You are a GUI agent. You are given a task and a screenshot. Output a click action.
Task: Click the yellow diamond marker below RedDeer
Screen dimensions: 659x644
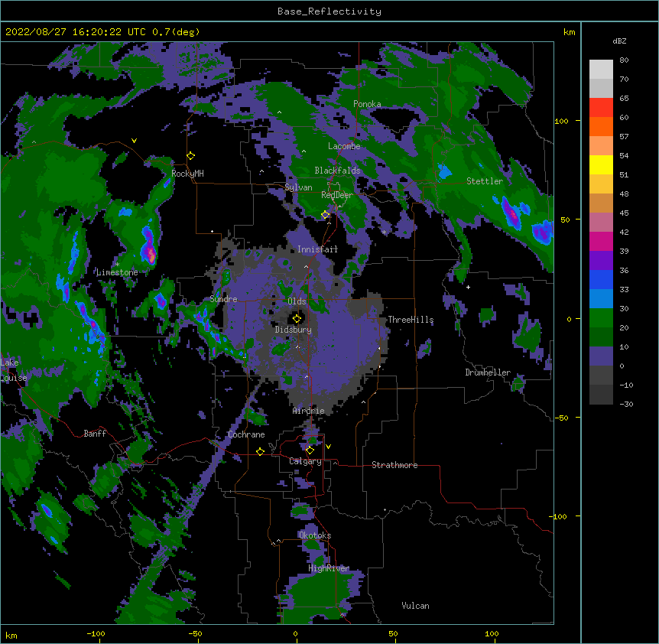(326, 215)
